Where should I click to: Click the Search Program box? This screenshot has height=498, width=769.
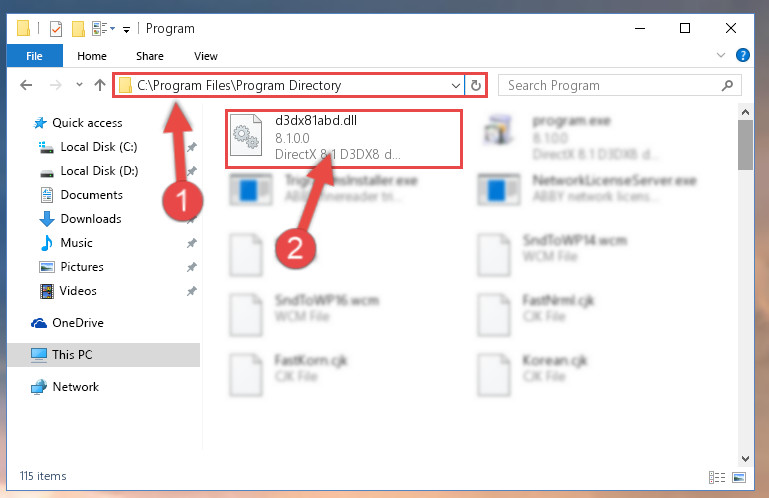coord(619,85)
